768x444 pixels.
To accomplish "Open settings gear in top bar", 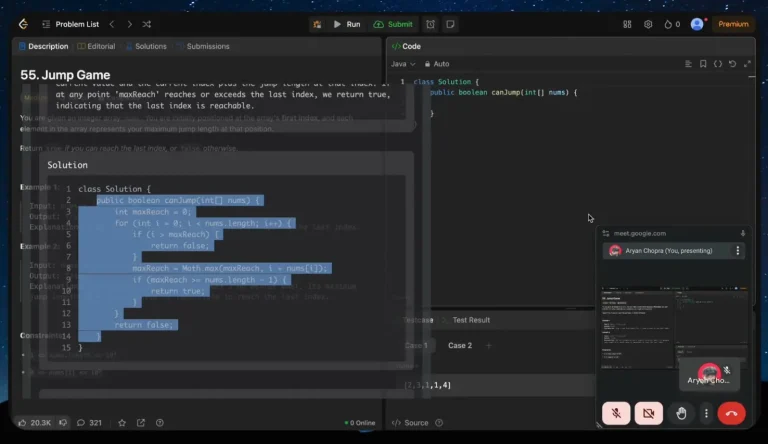I will coord(648,24).
